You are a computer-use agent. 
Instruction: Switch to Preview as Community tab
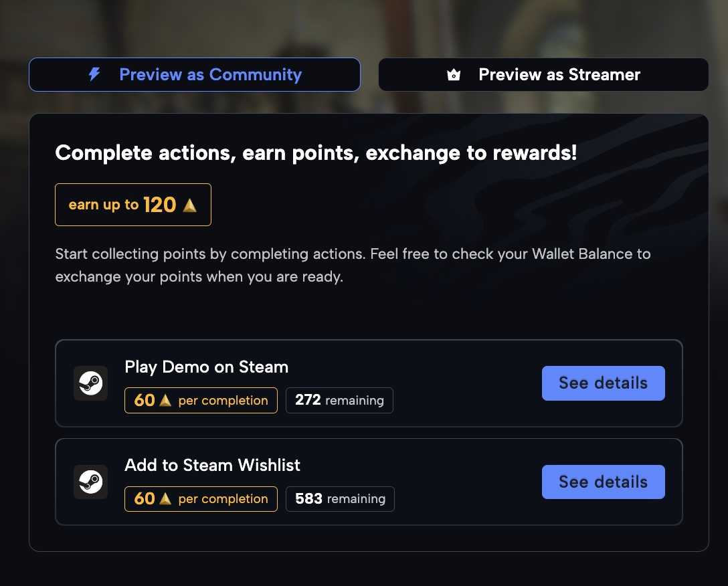coord(195,74)
